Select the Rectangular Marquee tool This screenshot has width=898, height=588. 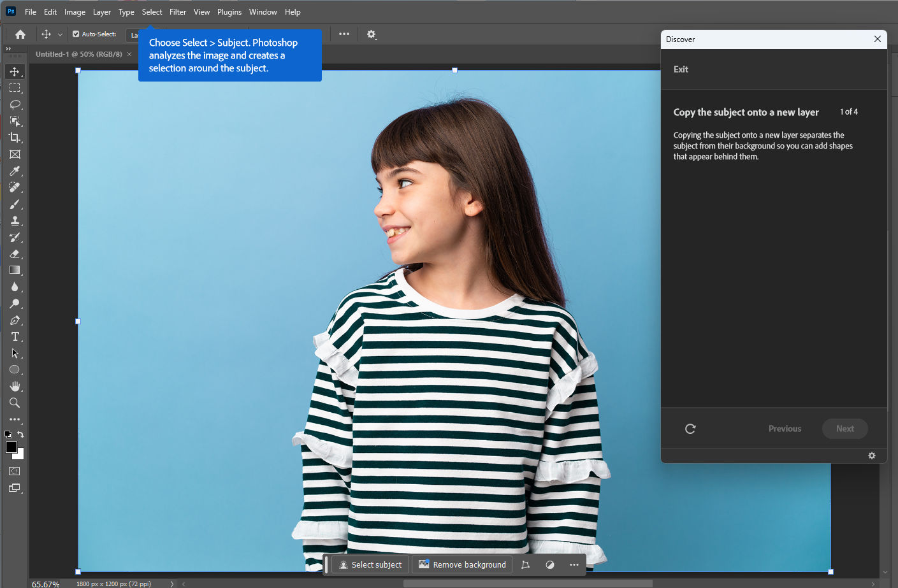(15, 88)
